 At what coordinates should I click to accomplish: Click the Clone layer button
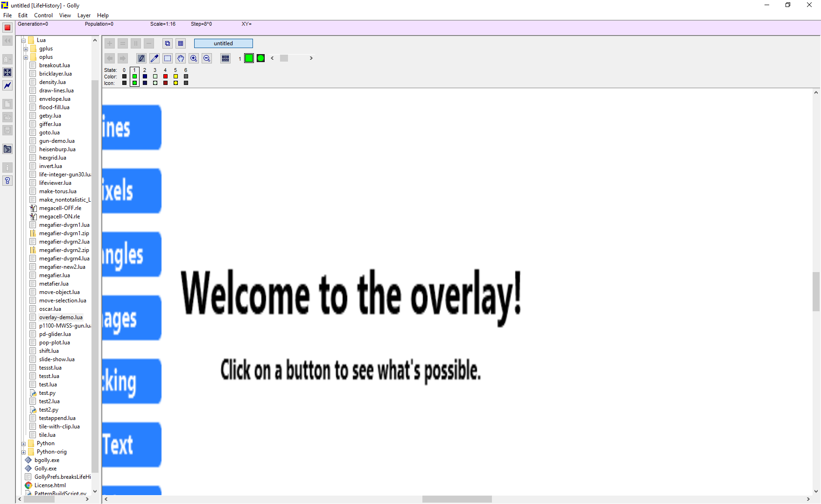[x=168, y=43]
